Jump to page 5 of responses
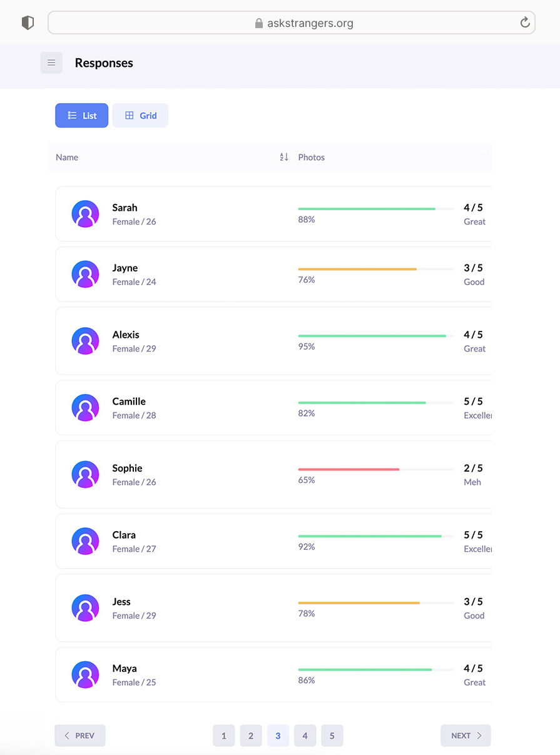560x755 pixels. tap(332, 736)
